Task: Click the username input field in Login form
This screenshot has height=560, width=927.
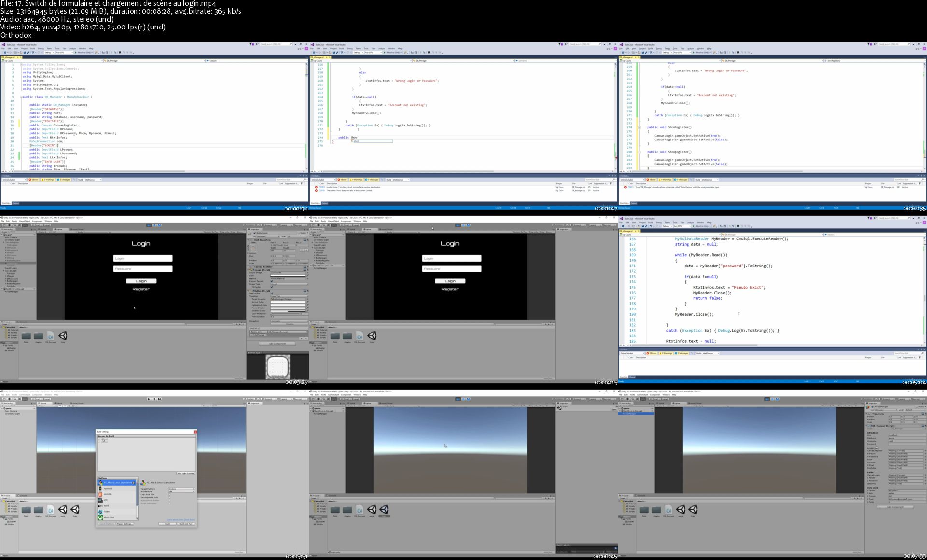Action: (141, 258)
